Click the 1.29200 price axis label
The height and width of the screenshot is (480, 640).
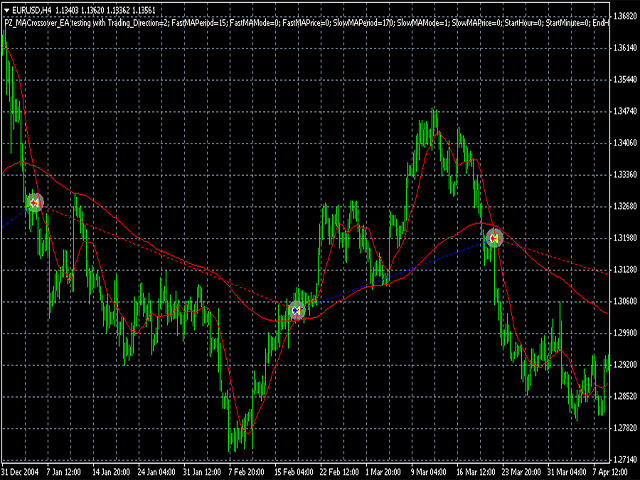point(625,364)
